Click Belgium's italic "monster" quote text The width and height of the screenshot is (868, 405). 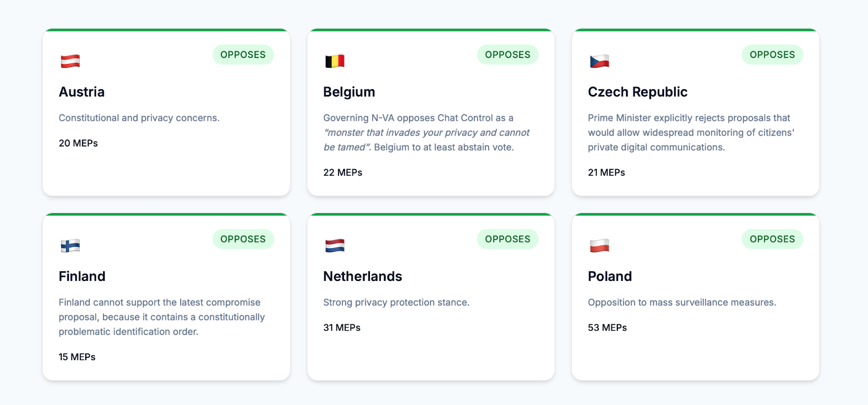coord(426,133)
